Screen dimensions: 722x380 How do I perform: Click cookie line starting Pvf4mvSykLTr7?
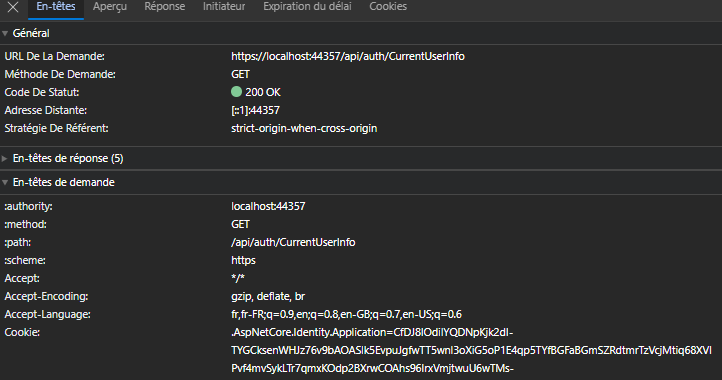click(372, 368)
